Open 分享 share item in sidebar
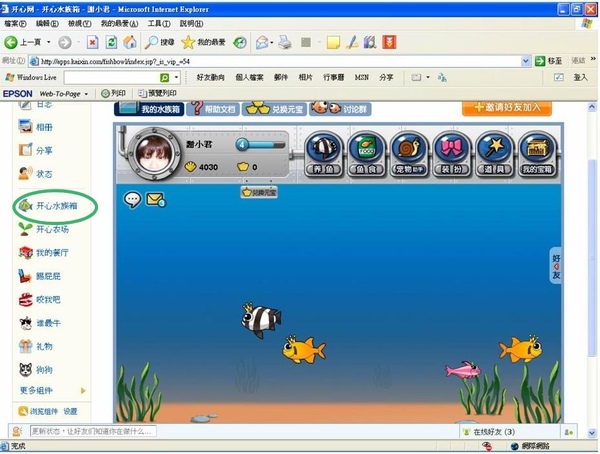Image resolution: width=600 pixels, height=454 pixels. click(x=36, y=150)
